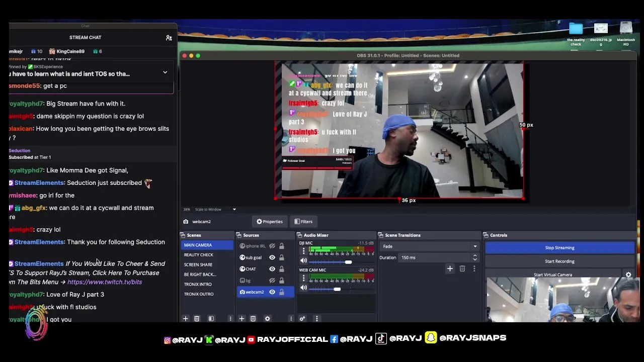
Task: Open the Sources panel three-dot menu
Action: point(291,319)
